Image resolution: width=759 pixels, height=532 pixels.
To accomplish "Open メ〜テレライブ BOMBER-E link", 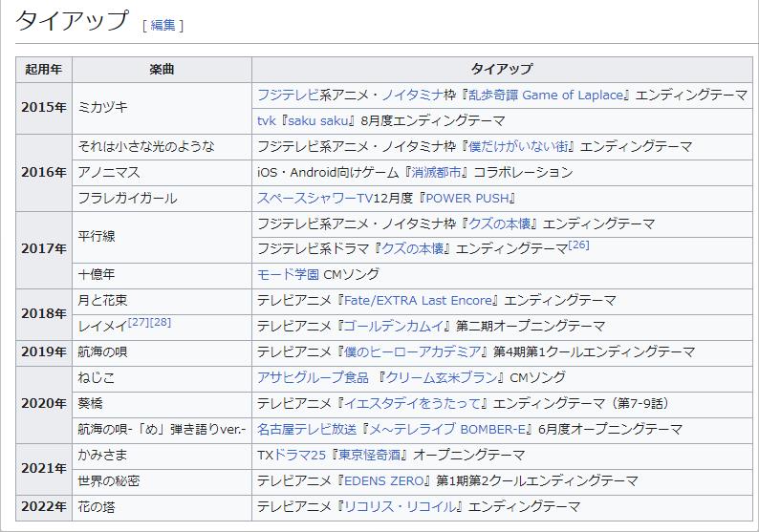I will (447, 429).
